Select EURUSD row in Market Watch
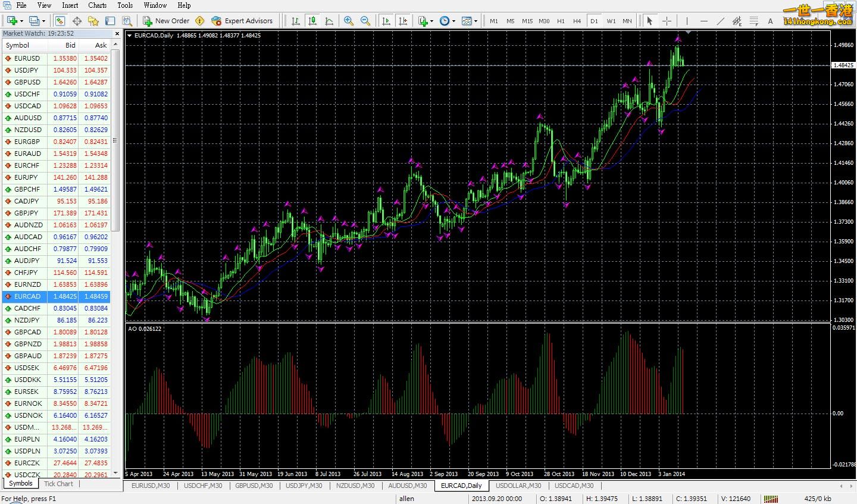Viewport: 857px width, 504px height. 57,58
